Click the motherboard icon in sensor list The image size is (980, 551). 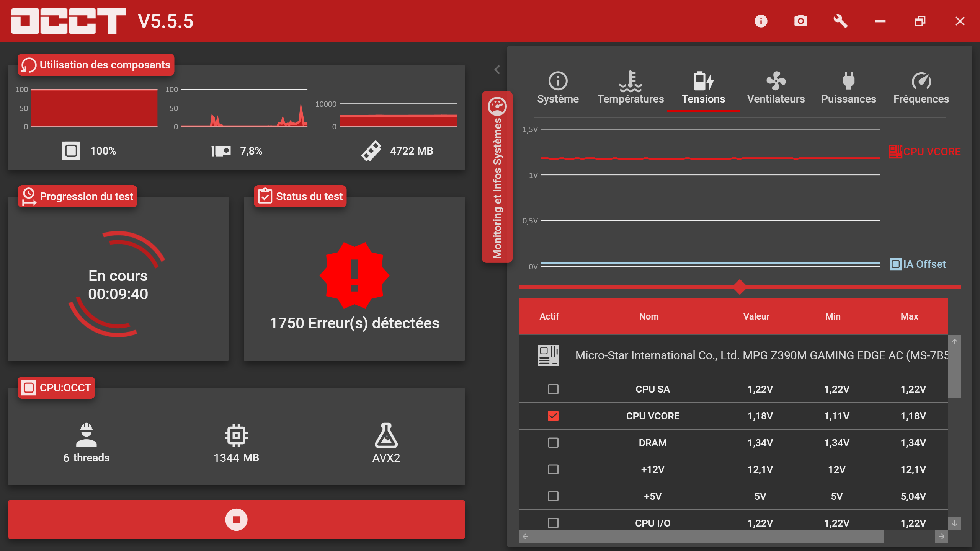[548, 355]
